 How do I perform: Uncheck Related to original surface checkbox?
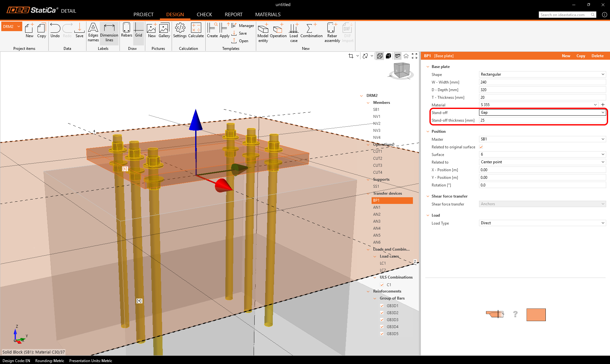(x=481, y=147)
